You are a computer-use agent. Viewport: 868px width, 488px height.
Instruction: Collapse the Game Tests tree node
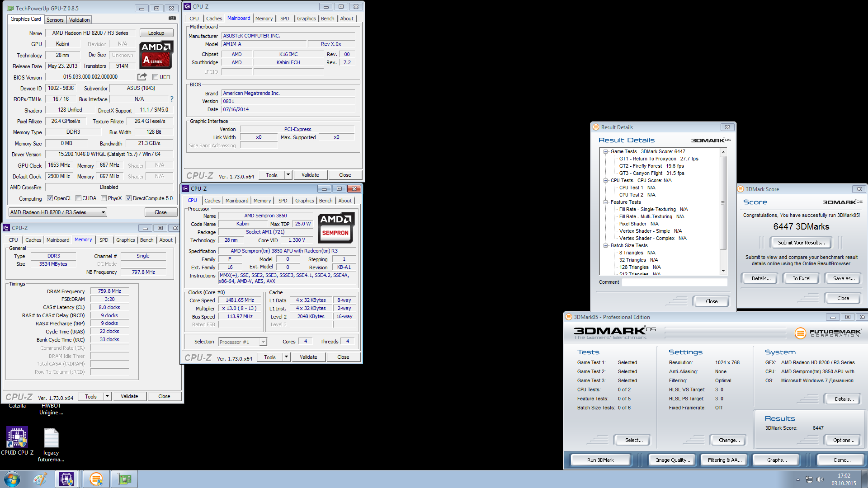pyautogui.click(x=606, y=152)
